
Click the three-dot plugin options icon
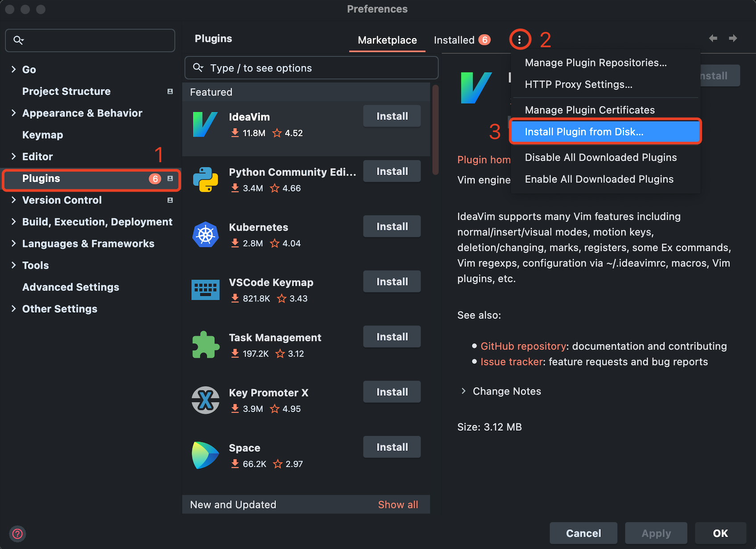pos(520,40)
